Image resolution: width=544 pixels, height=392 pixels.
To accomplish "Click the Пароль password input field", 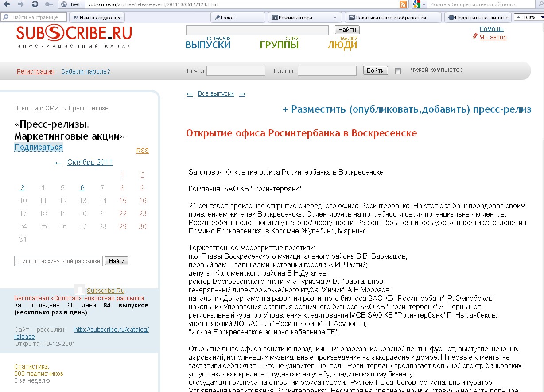I will (x=327, y=71).
